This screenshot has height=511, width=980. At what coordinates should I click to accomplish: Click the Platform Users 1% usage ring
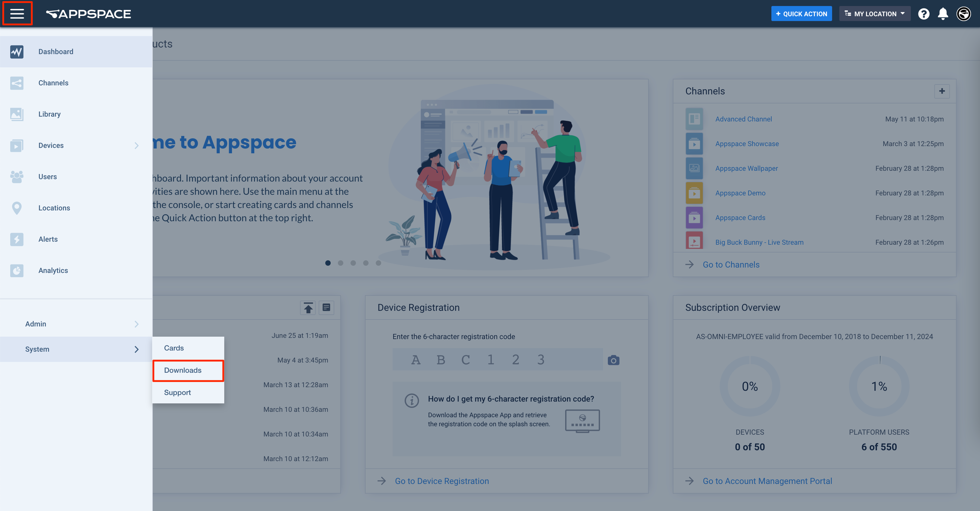pyautogui.click(x=879, y=386)
